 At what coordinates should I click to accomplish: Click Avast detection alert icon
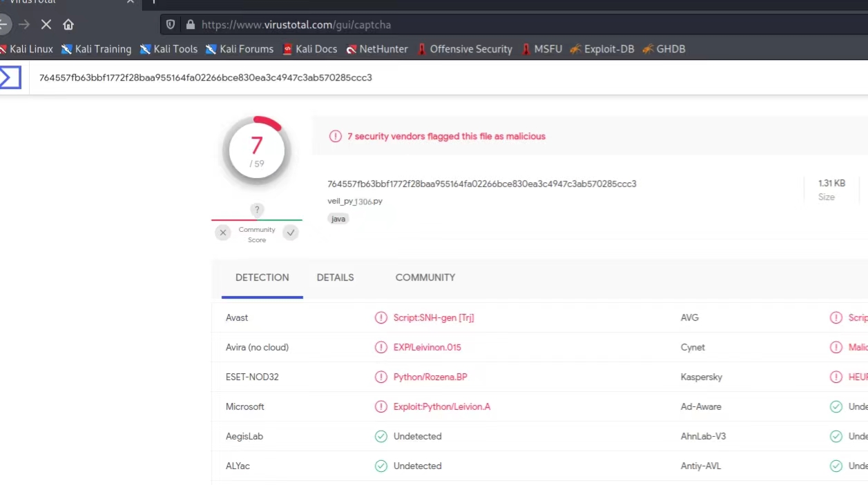[x=380, y=317]
